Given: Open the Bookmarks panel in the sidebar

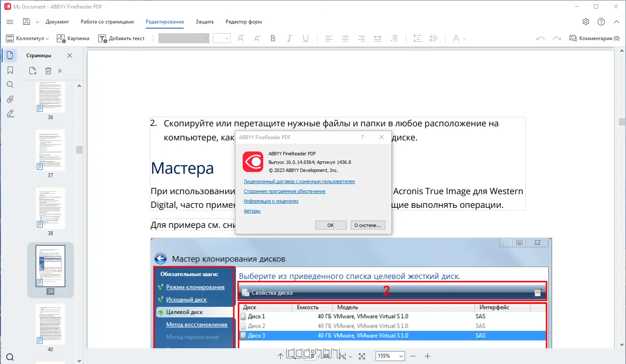Looking at the screenshot, I should tap(9, 70).
